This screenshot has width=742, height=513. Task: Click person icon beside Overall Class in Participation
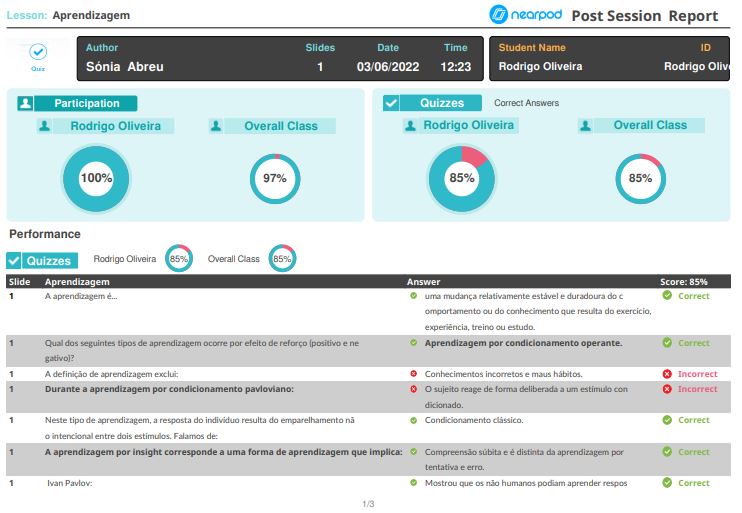(x=217, y=126)
